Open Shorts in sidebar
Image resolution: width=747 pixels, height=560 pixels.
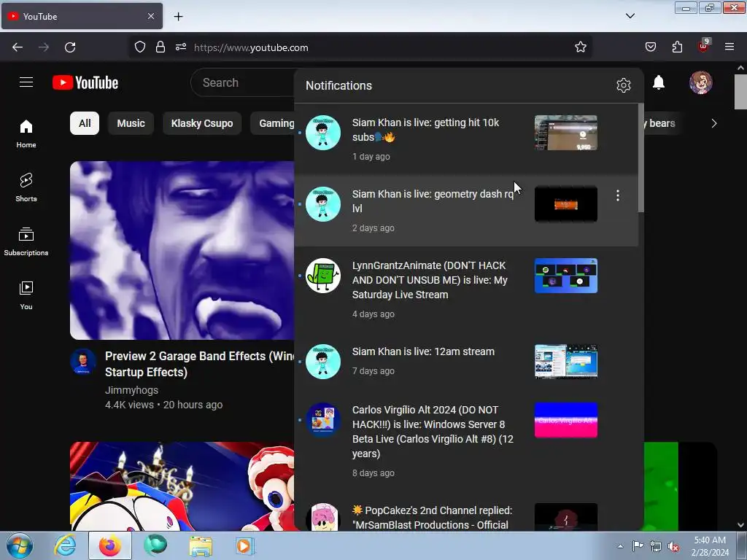26,187
